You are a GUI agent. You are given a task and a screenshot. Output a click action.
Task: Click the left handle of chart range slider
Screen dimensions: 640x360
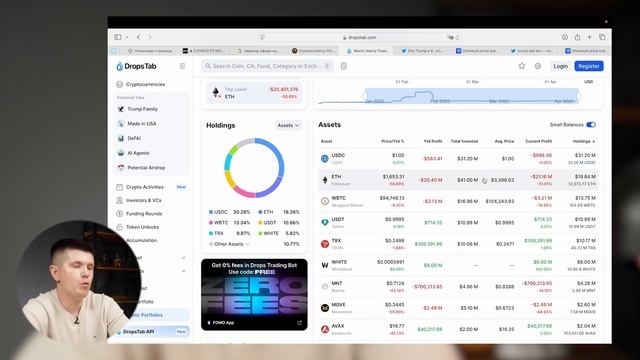coord(365,96)
